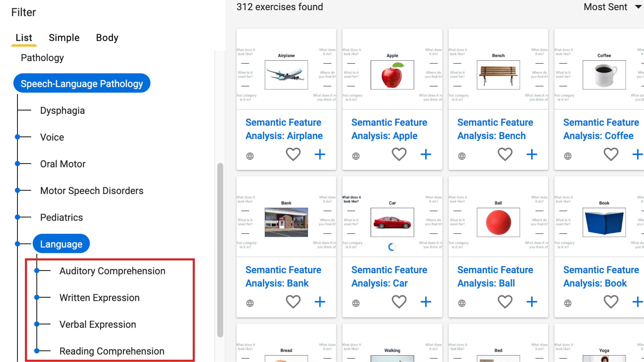Deselect the Speech-Language Pathology filter chip
This screenshot has height=362, width=644.
[81, 83]
